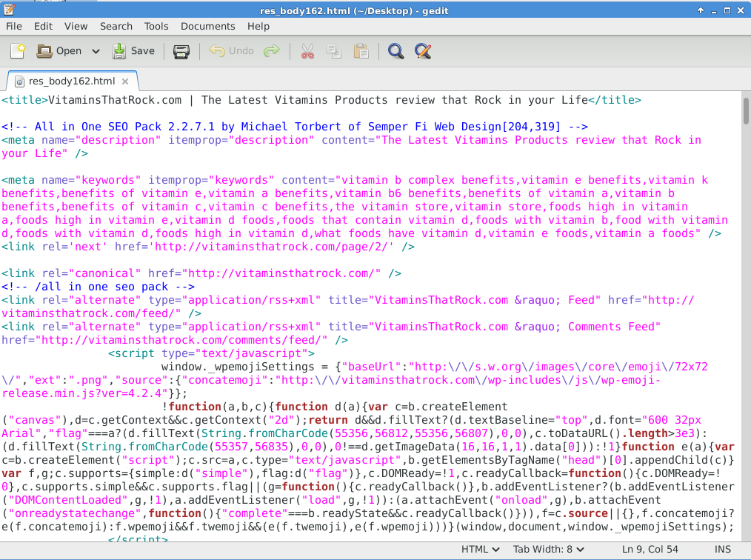This screenshot has height=560, width=751.
Task: Minimize the gedit window
Action: [x=714, y=10]
